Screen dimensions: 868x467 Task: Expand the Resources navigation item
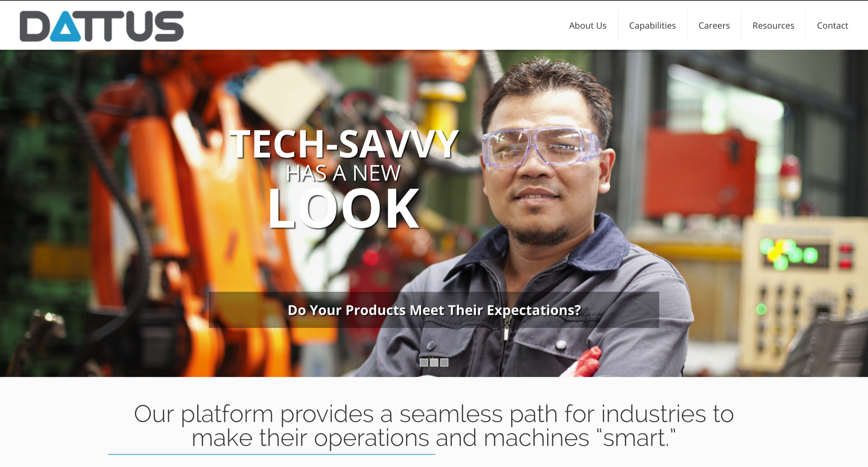773,26
